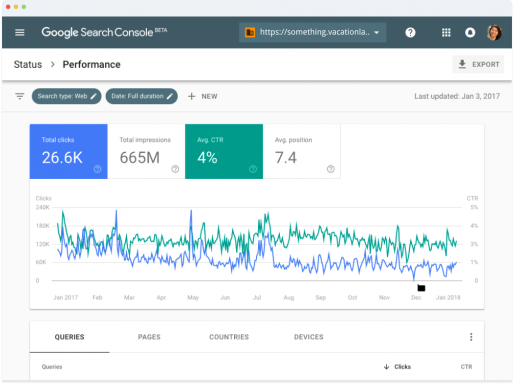Open help icon on Total clicks card

click(x=97, y=169)
